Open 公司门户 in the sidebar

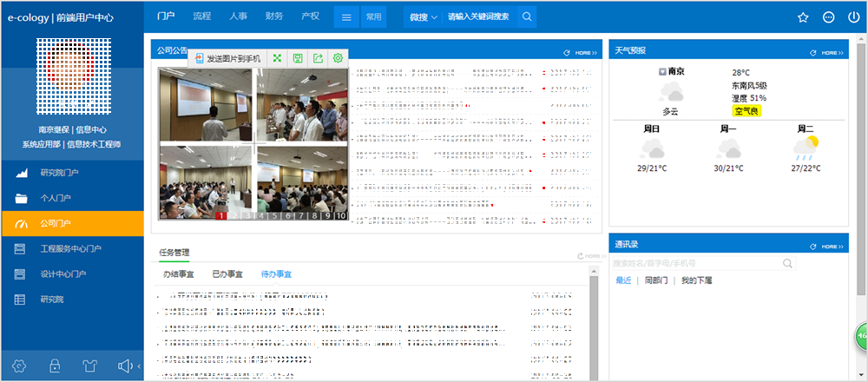72,224
